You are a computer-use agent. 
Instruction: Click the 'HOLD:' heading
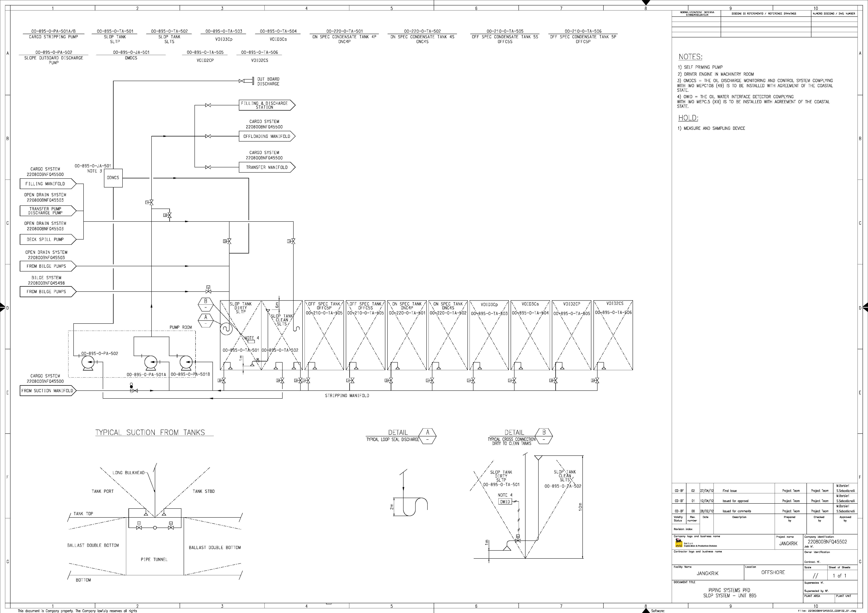coord(688,118)
